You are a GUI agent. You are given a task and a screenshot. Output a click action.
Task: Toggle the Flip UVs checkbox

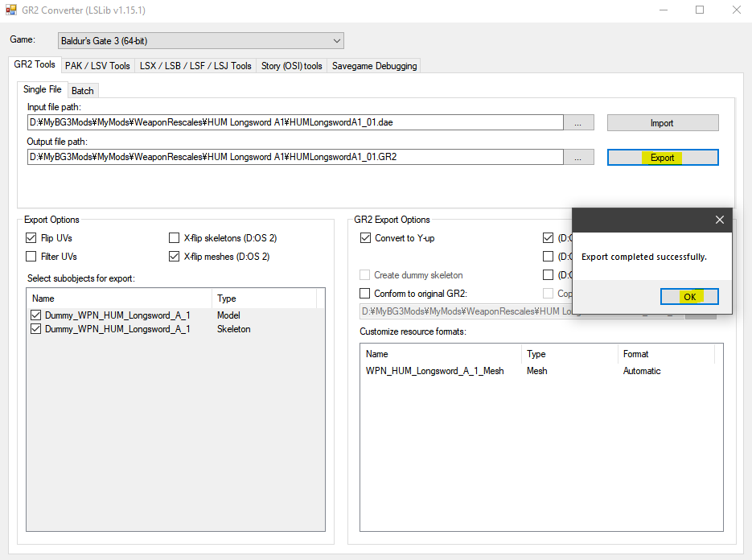click(x=31, y=238)
